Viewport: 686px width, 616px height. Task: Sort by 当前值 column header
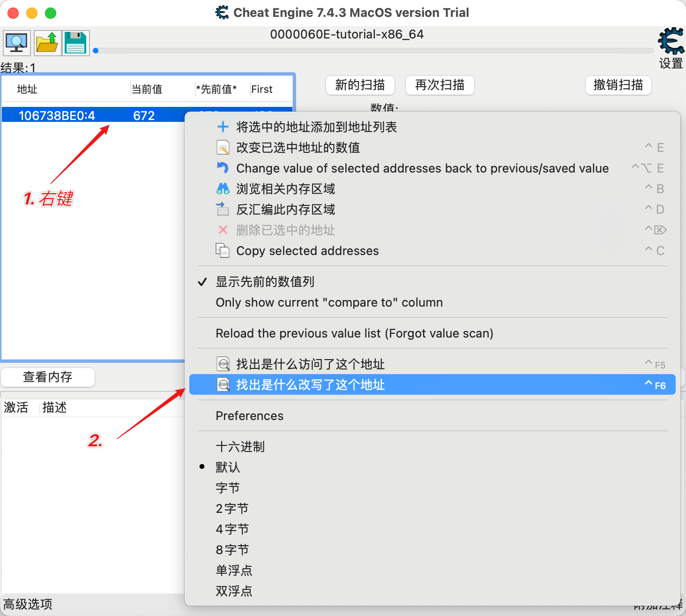[x=163, y=89]
